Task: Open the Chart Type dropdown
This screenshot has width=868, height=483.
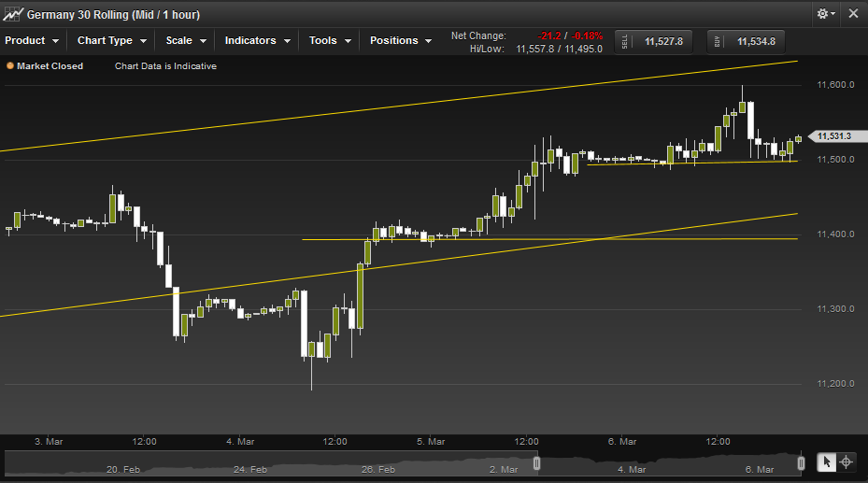Action: [x=112, y=40]
